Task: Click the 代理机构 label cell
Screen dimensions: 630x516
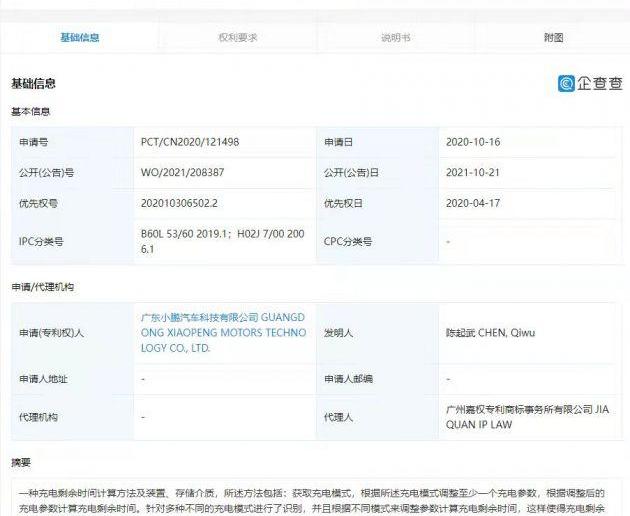Action: pyautogui.click(x=73, y=417)
